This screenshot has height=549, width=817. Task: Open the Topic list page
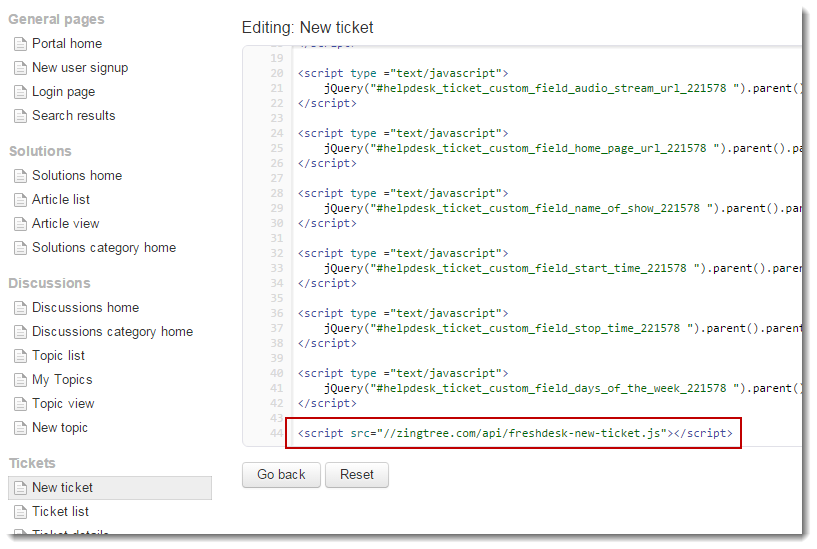58,356
